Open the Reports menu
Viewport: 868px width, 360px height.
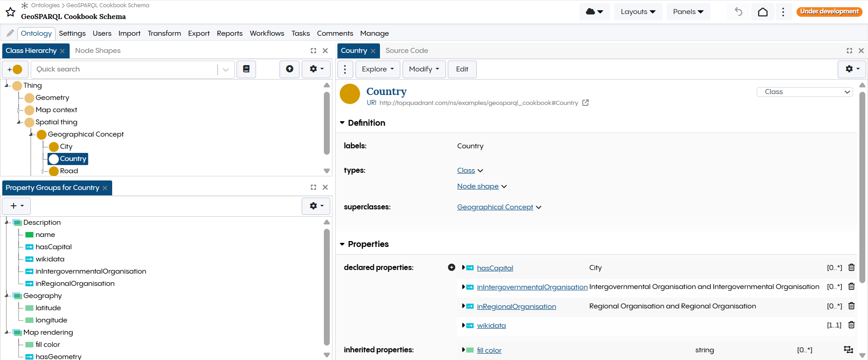[229, 33]
